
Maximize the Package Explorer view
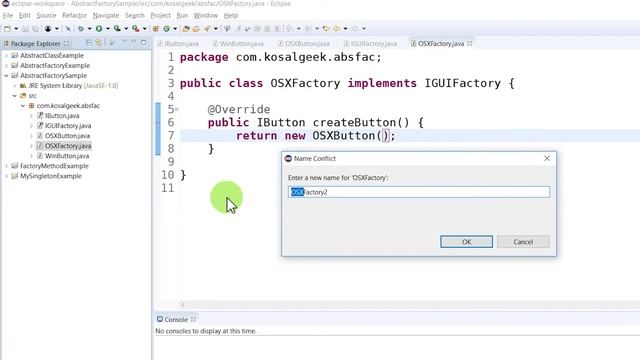(144, 42)
